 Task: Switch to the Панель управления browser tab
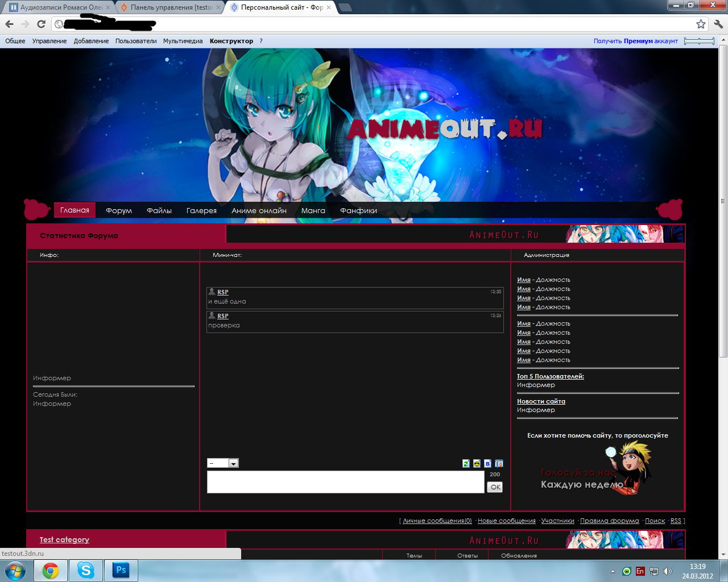pos(171,7)
